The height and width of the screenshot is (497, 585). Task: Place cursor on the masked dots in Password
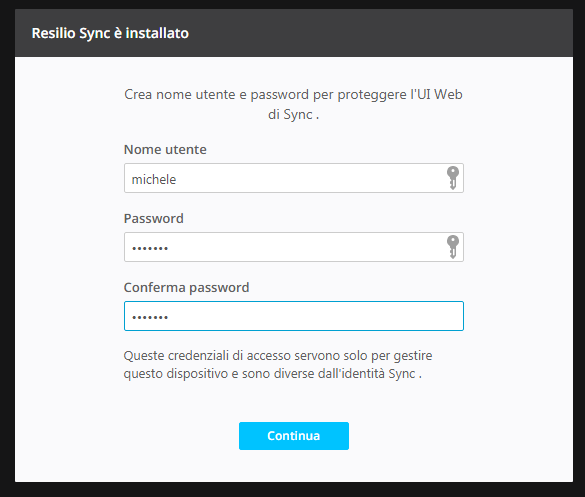point(150,248)
